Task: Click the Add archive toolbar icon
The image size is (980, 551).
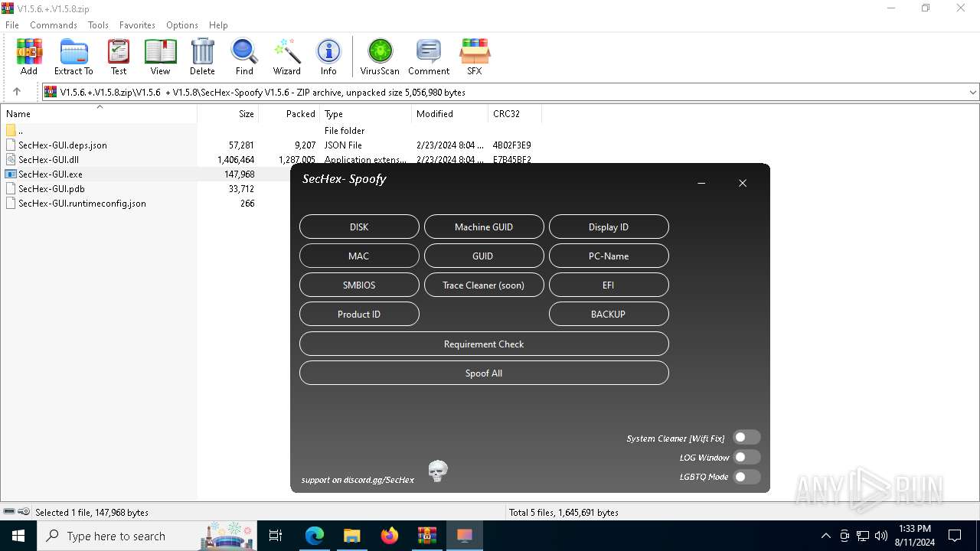Action: (x=29, y=57)
